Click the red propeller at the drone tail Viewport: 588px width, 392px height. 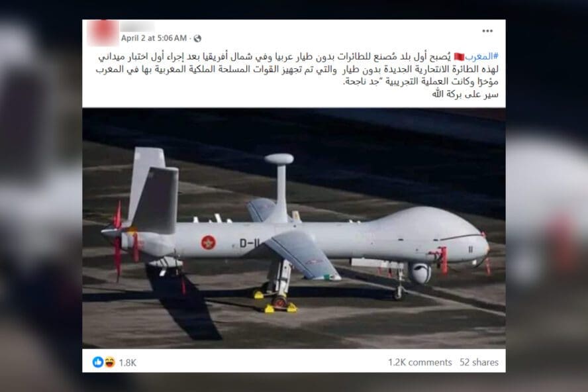click(x=118, y=240)
